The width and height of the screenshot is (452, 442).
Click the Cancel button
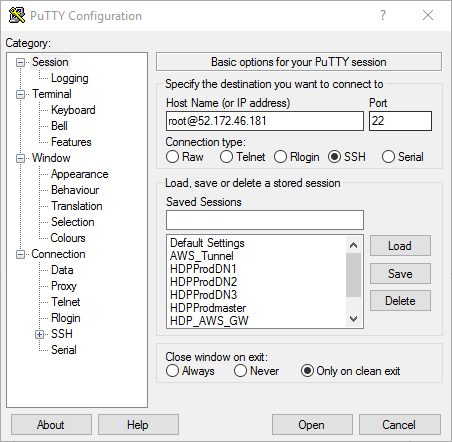click(x=399, y=425)
